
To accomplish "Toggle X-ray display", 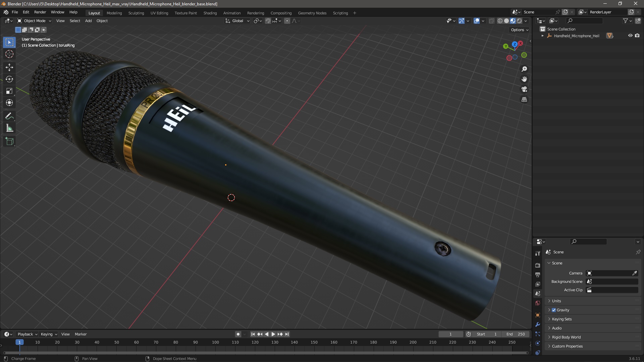I will point(491,21).
